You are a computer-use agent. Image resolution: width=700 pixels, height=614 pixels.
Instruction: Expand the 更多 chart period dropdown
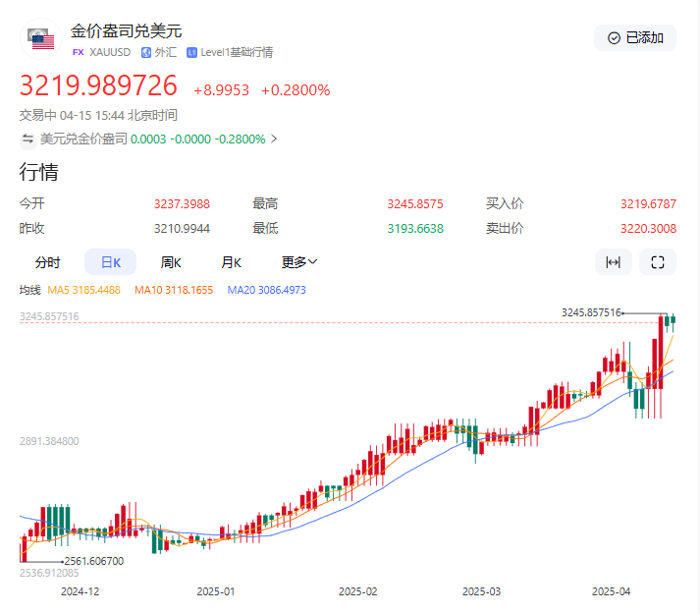click(299, 262)
